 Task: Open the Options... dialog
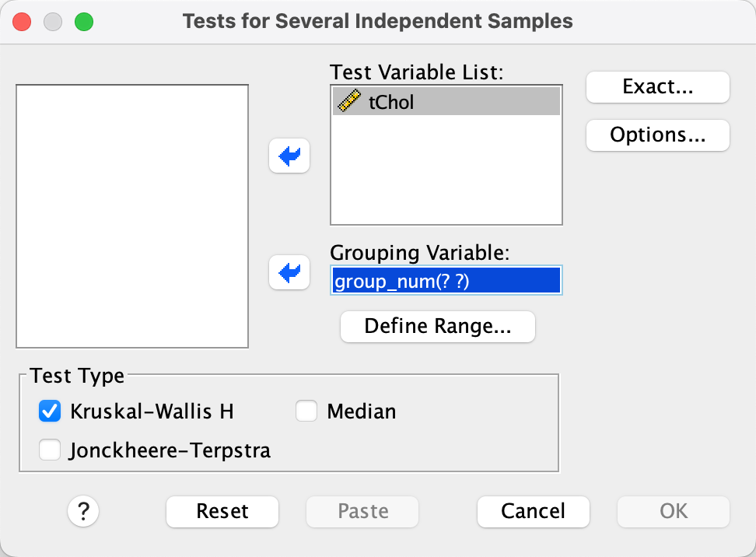coord(657,135)
